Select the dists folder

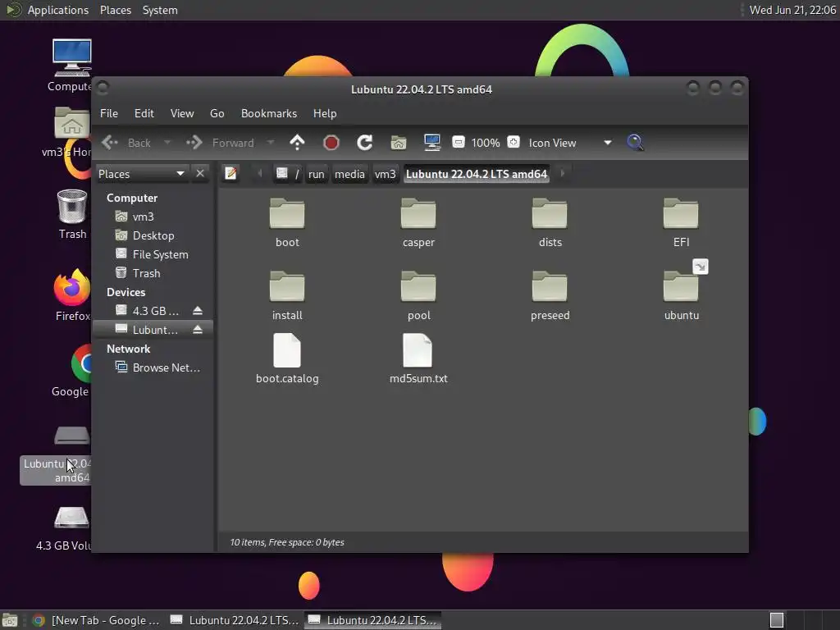coord(550,222)
